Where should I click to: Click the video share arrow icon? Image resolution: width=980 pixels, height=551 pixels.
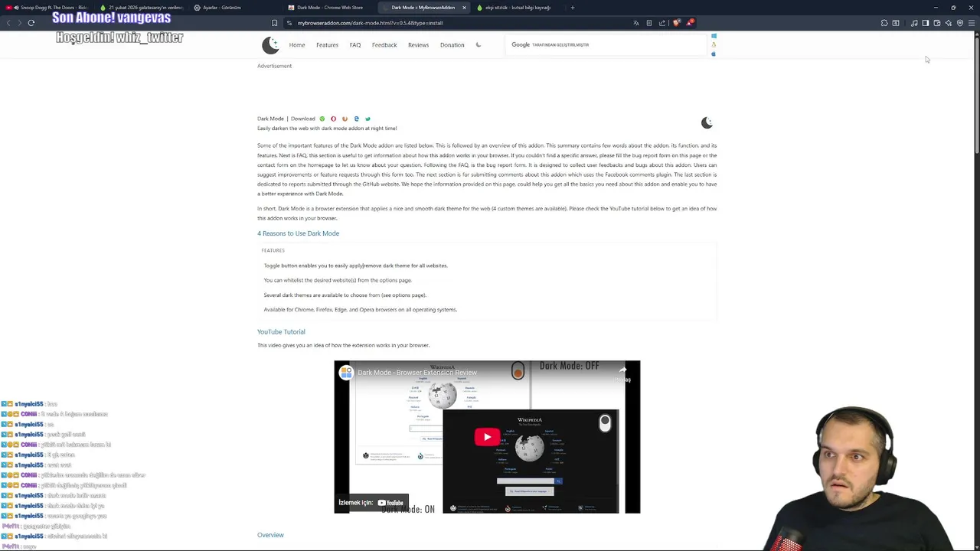(622, 372)
